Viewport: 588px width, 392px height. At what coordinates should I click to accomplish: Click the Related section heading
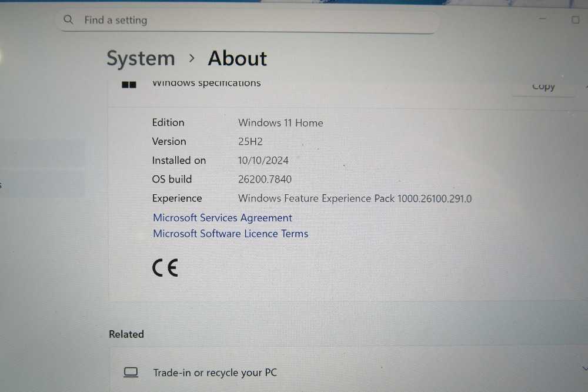(x=126, y=334)
